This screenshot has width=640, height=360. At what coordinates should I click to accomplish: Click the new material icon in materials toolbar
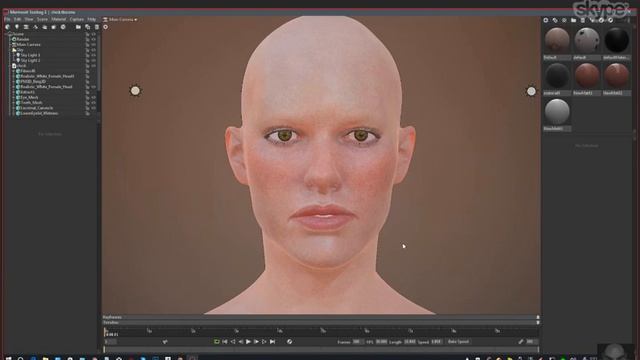[546, 20]
